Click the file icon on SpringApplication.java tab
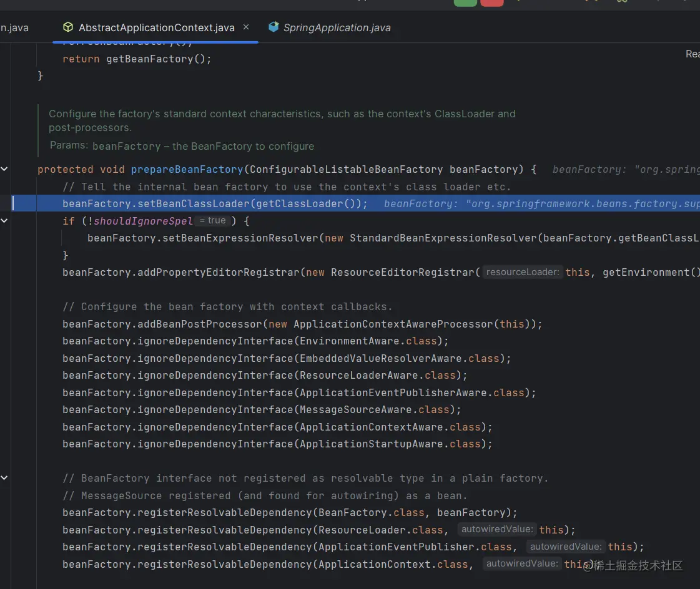The width and height of the screenshot is (700, 589). [274, 27]
